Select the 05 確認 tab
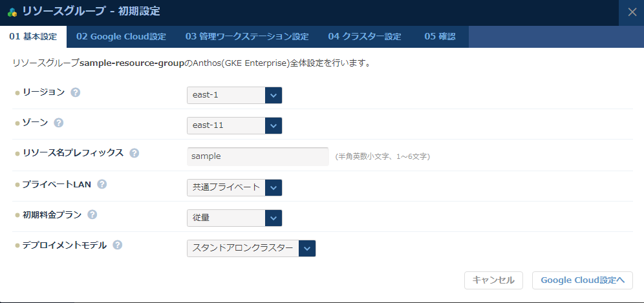 point(440,36)
